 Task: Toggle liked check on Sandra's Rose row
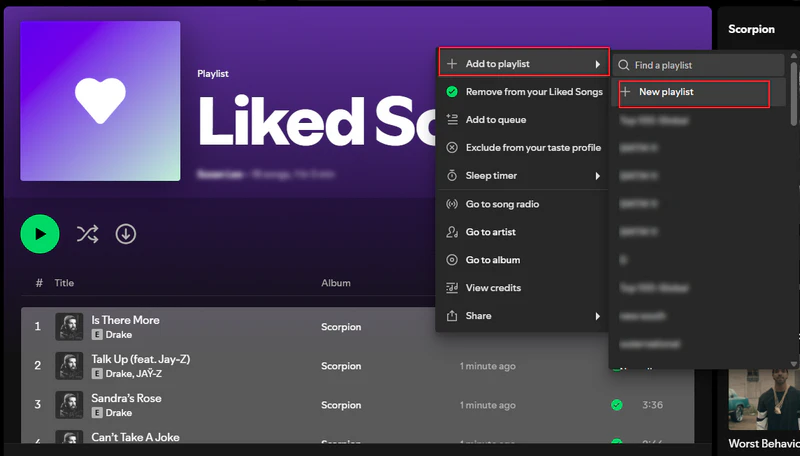tap(617, 405)
